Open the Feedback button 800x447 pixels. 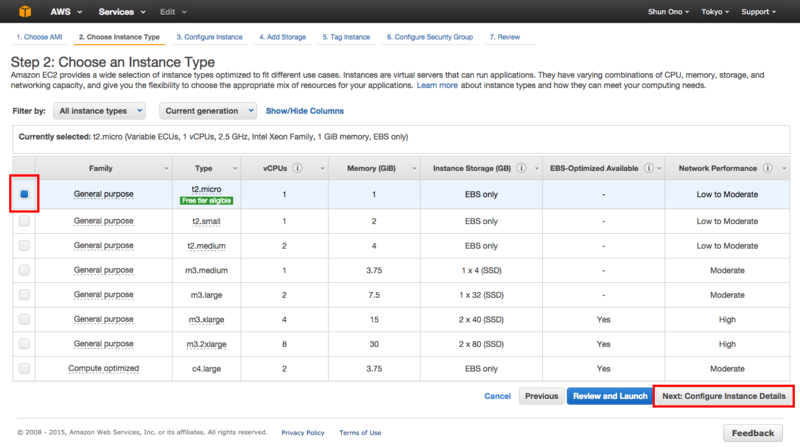pyautogui.click(x=753, y=433)
